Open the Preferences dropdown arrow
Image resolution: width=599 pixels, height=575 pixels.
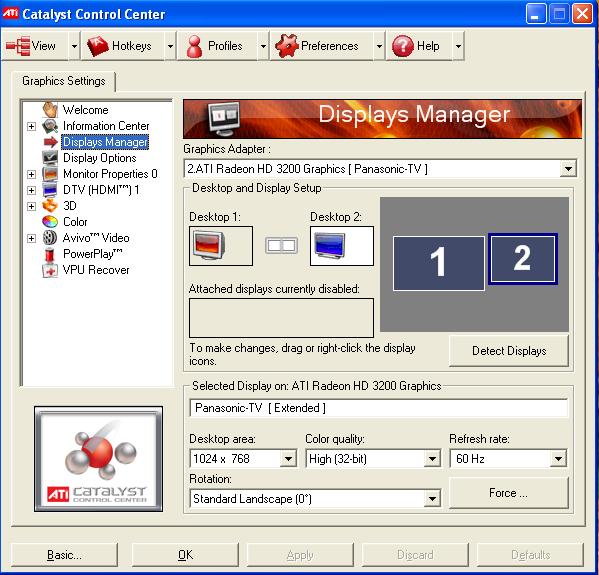pos(379,46)
